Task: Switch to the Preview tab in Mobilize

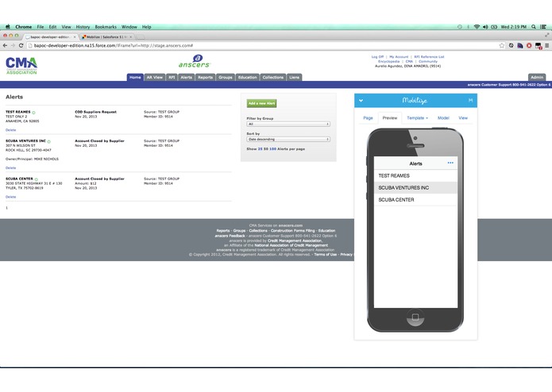Action: click(390, 118)
